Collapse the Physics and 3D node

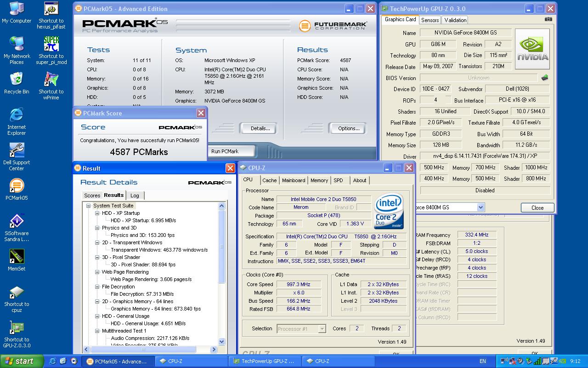click(x=97, y=228)
